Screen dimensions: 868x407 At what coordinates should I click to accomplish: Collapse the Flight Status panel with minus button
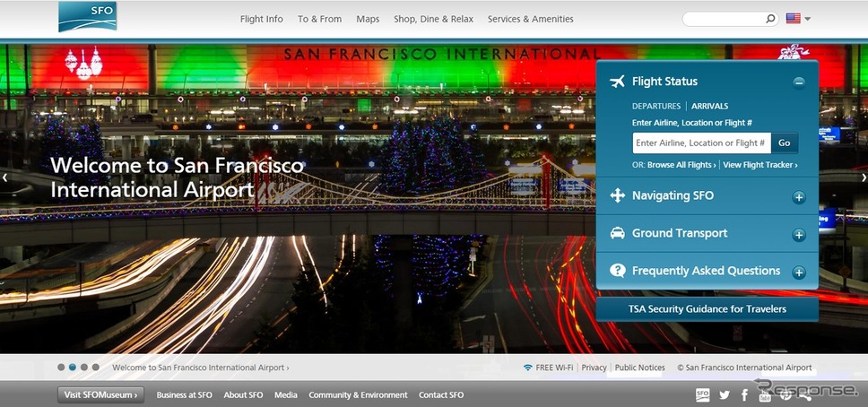[x=798, y=83]
